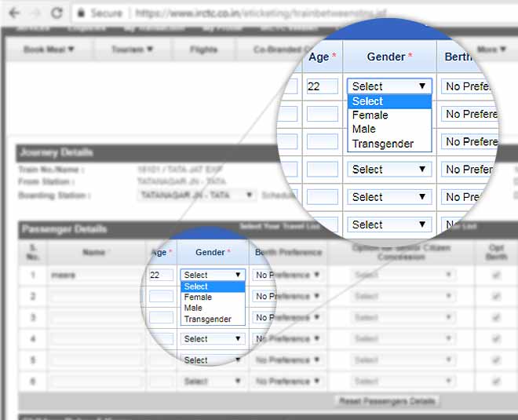The image size is (518, 420).
Task: Open passenger 3 Senior Citizen Concession dropdown
Action: pyautogui.click(x=403, y=317)
